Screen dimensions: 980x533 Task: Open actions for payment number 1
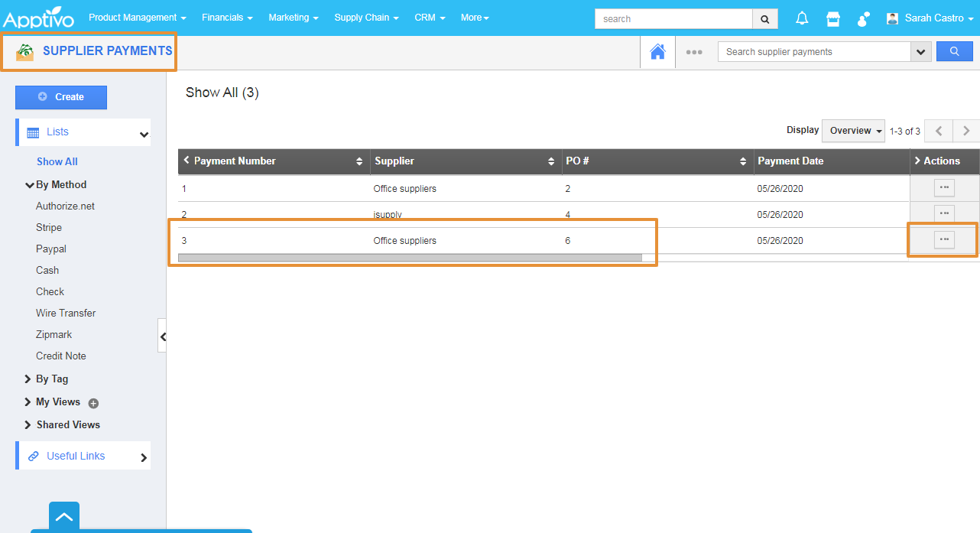[x=944, y=188]
